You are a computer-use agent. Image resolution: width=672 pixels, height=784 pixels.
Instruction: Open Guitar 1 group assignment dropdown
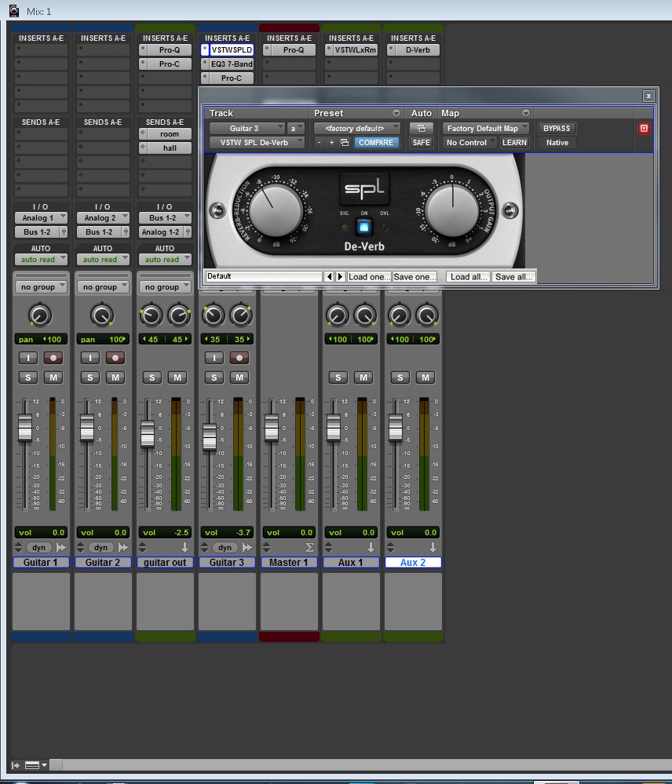41,287
